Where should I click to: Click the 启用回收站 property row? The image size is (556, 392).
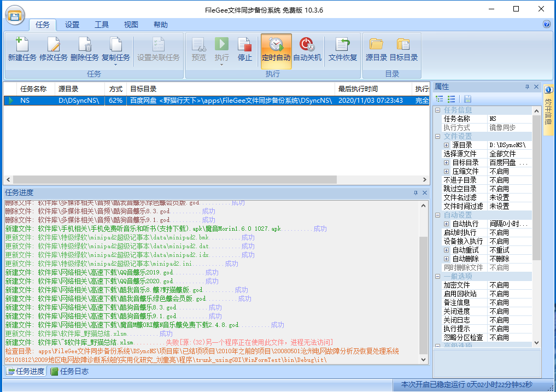pos(487,294)
